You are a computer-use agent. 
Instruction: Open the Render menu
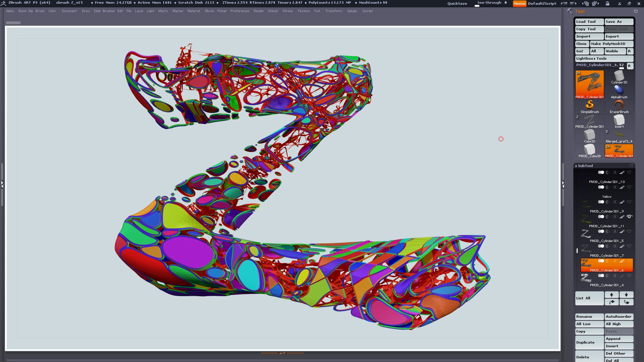click(x=258, y=11)
